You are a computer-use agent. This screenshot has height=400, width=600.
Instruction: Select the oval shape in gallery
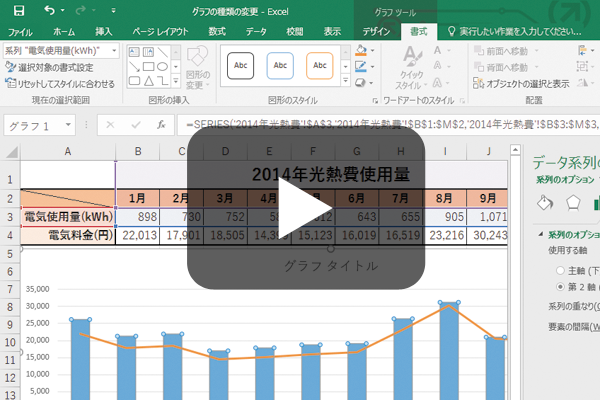pyautogui.click(x=163, y=67)
